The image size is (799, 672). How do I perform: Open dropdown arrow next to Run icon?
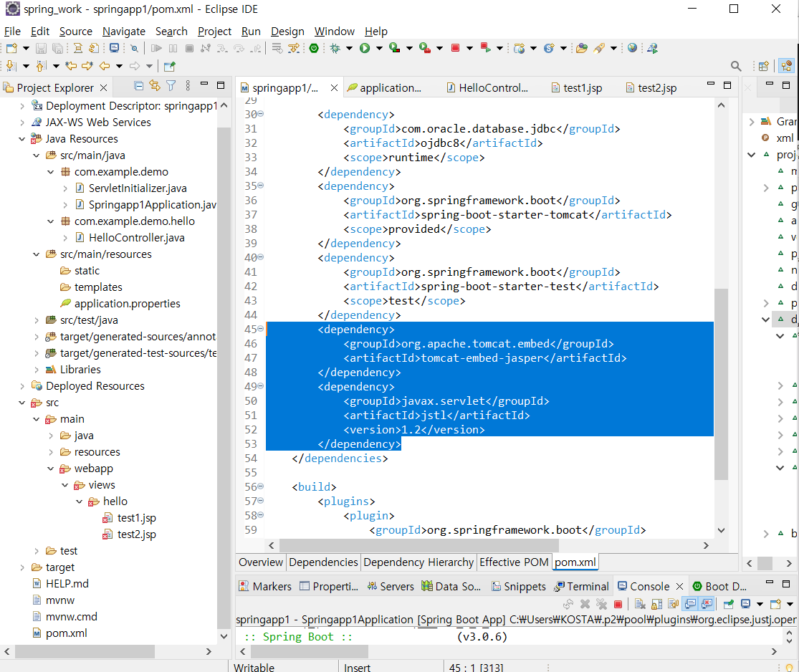click(379, 49)
